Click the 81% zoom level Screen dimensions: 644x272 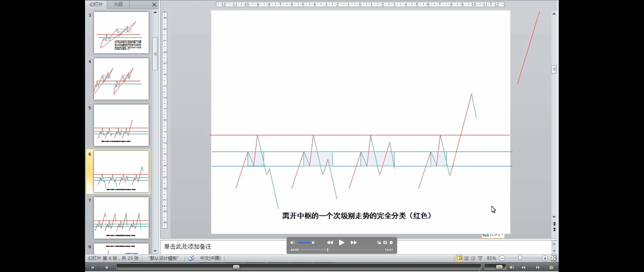[491, 258]
